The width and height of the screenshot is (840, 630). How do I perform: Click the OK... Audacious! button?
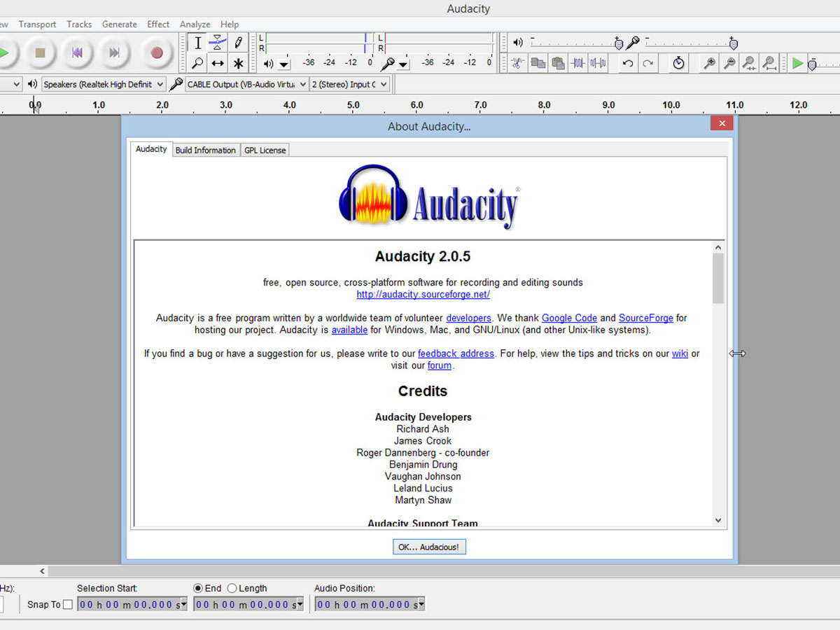click(429, 547)
